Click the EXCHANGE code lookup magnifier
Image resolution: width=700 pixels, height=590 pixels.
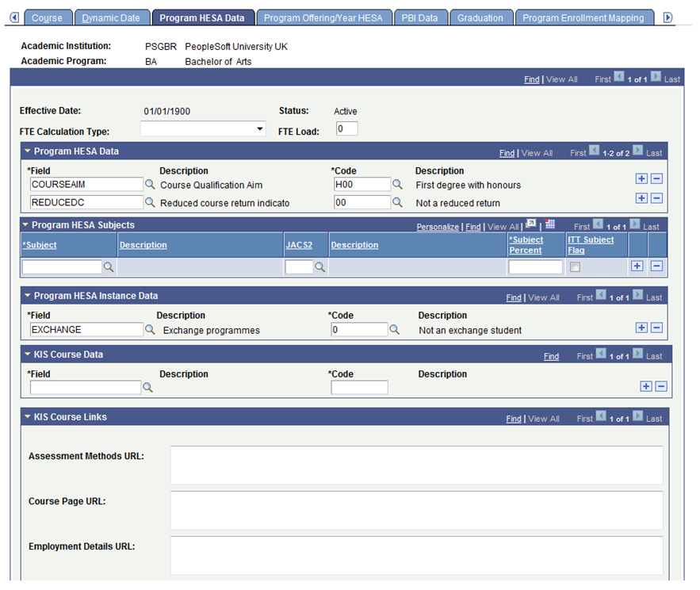click(x=393, y=329)
